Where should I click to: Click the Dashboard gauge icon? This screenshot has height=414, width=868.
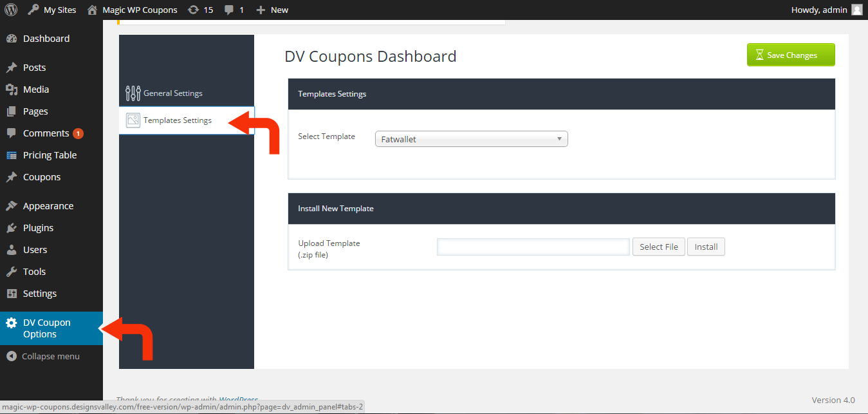pyautogui.click(x=12, y=39)
